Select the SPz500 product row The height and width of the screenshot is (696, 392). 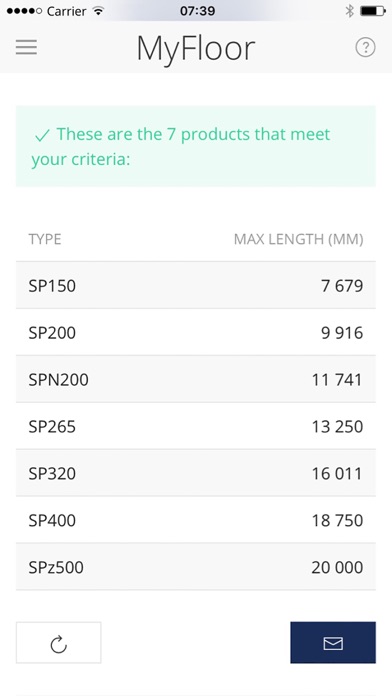click(x=196, y=567)
